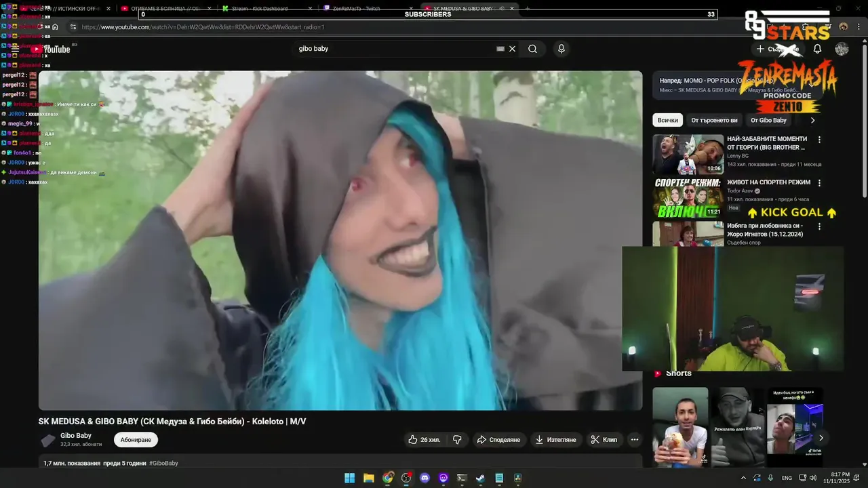Open OBS Studio from the taskbar
868x488 pixels.
coord(406,478)
